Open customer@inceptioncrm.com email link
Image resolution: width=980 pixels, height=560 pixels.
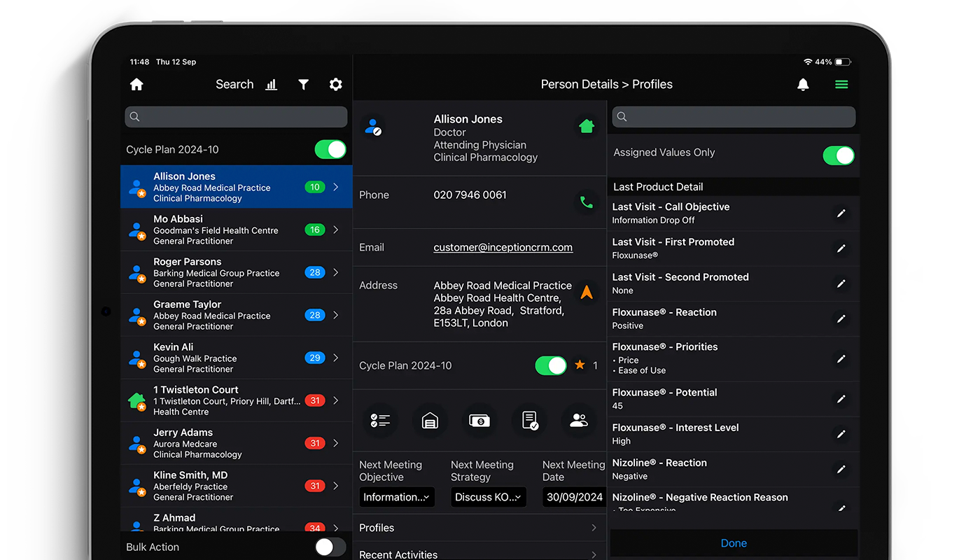(x=503, y=247)
